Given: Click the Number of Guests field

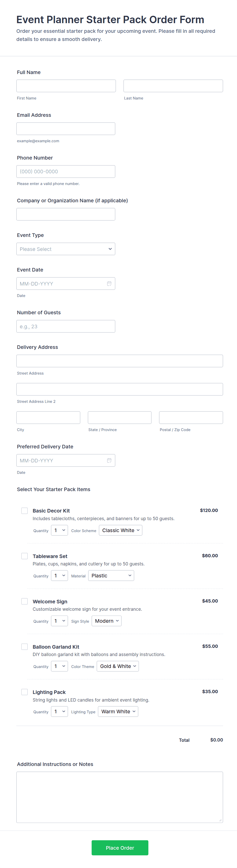Looking at the screenshot, I should pos(66,326).
